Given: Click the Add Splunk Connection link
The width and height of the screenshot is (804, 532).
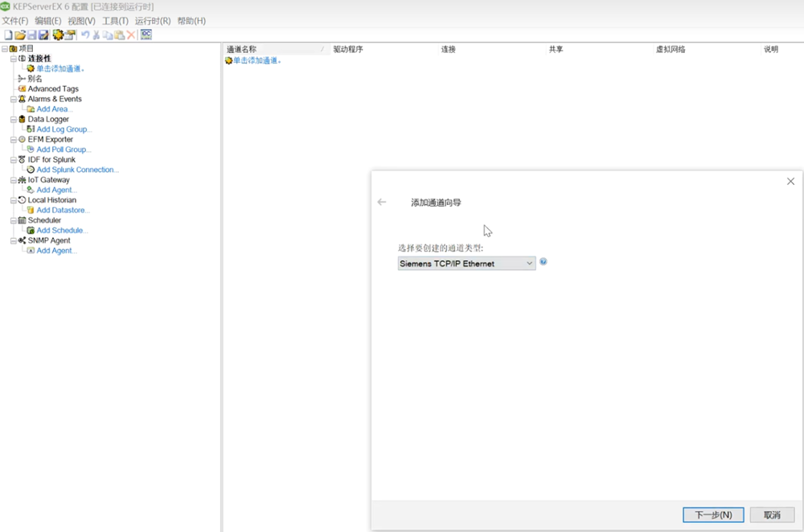Looking at the screenshot, I should [x=77, y=170].
